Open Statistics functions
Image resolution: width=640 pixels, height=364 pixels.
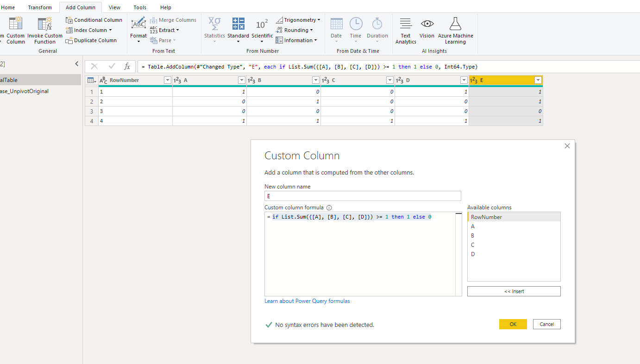pos(214,30)
